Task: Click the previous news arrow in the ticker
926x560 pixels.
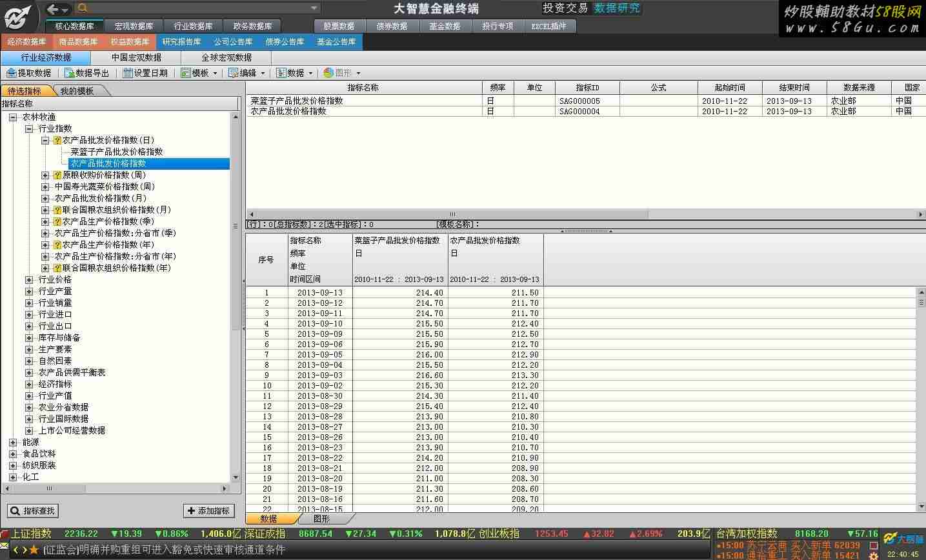Action: [15, 550]
